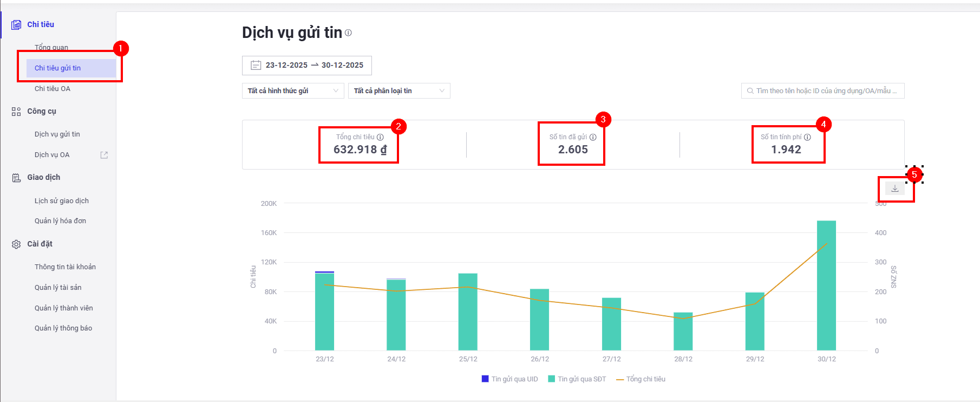Image resolution: width=980 pixels, height=402 pixels.
Task: Click the download chart data icon
Action: click(x=894, y=189)
